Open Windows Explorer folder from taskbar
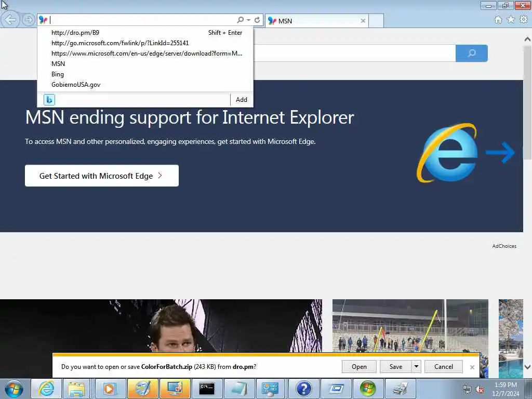This screenshot has width=532, height=399. [x=76, y=389]
